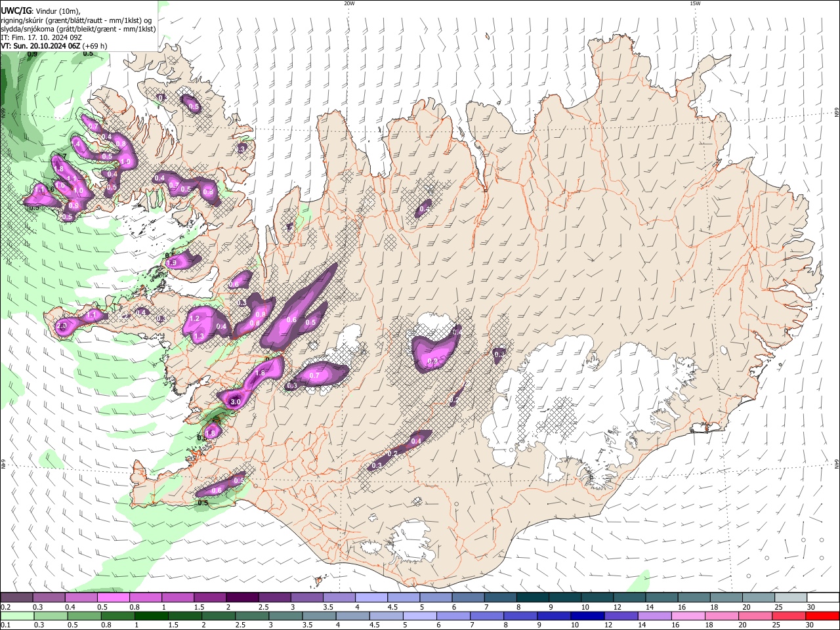Click the light lavender 4 swatch in upper legend row
Image resolution: width=840 pixels, height=630 pixels.
(x=371, y=598)
